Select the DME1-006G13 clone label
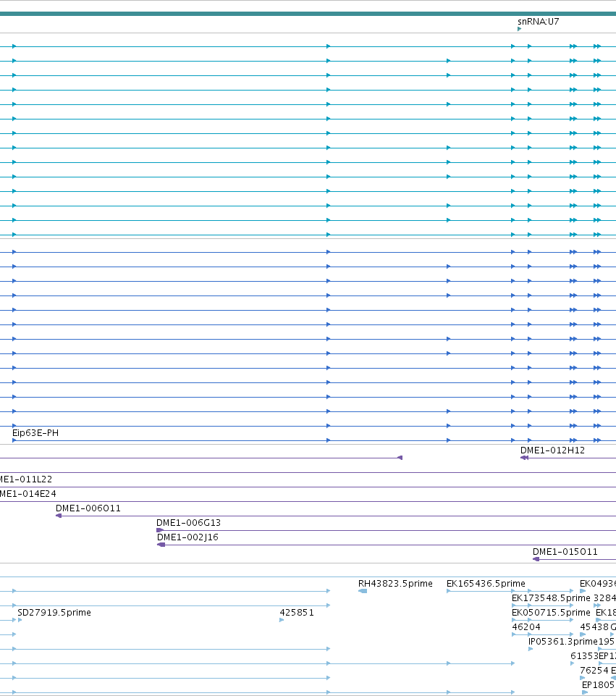This screenshot has height=696, width=616. [x=188, y=522]
